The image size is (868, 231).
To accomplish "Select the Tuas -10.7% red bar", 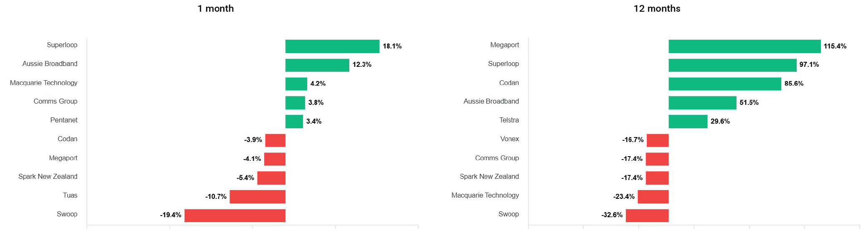I will (x=257, y=197).
